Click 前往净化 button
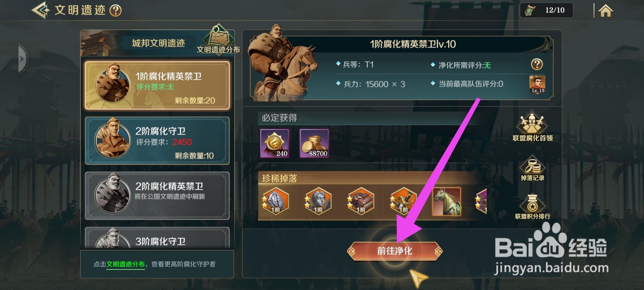 pyautogui.click(x=394, y=251)
